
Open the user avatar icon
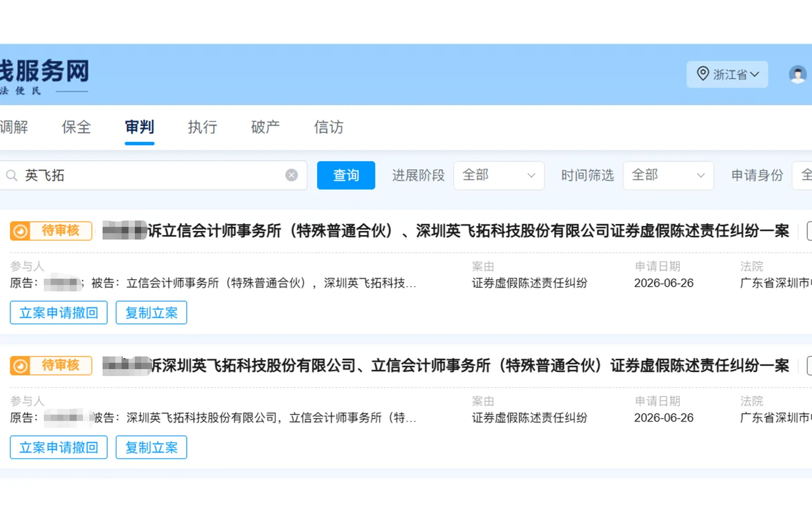798,75
